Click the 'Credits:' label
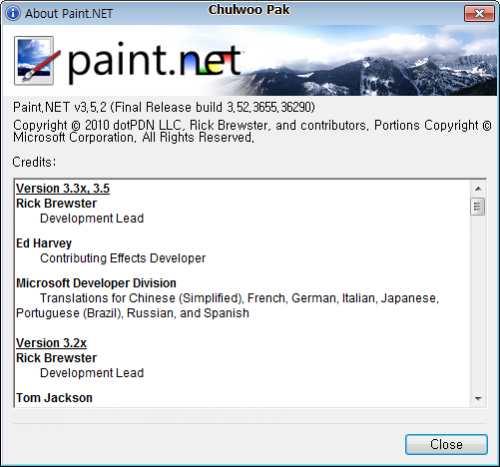The width and height of the screenshot is (500, 467). click(x=34, y=162)
